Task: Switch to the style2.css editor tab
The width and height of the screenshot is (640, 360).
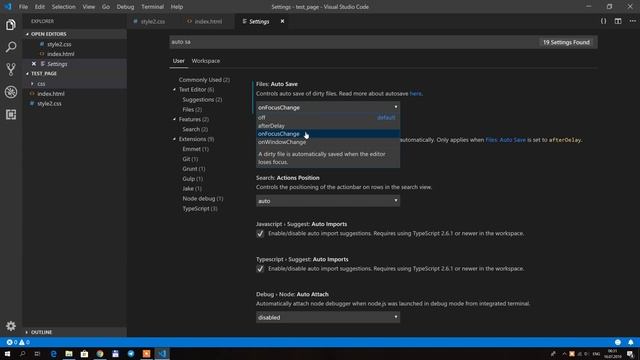Action: 152,21
